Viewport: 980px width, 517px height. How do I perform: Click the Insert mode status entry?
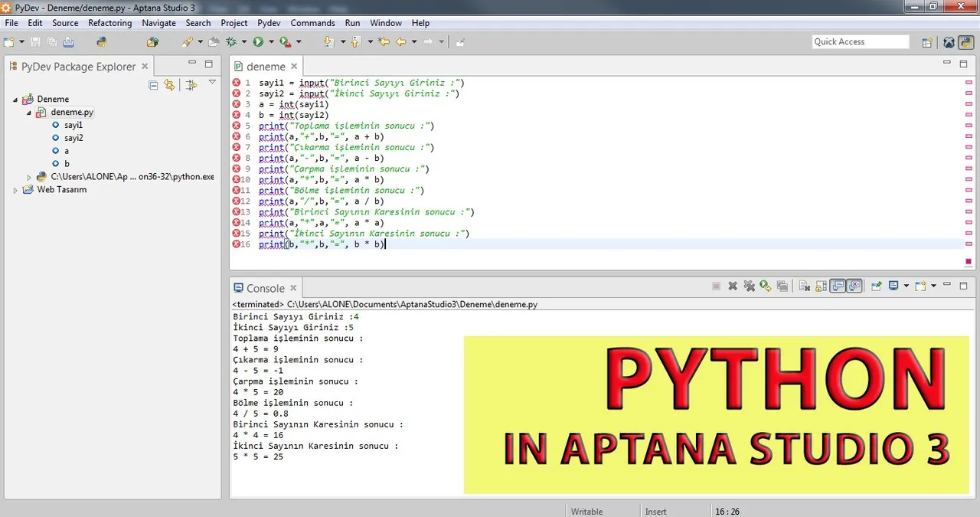656,512
